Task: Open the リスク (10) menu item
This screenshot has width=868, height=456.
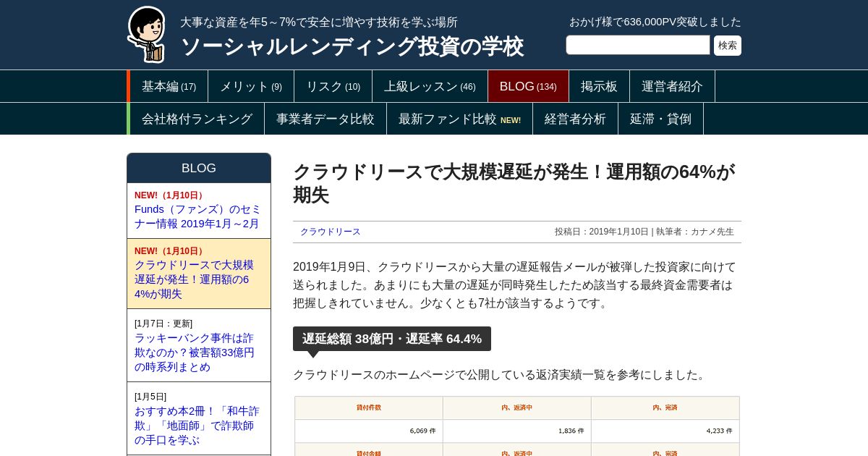Action: pos(333,86)
